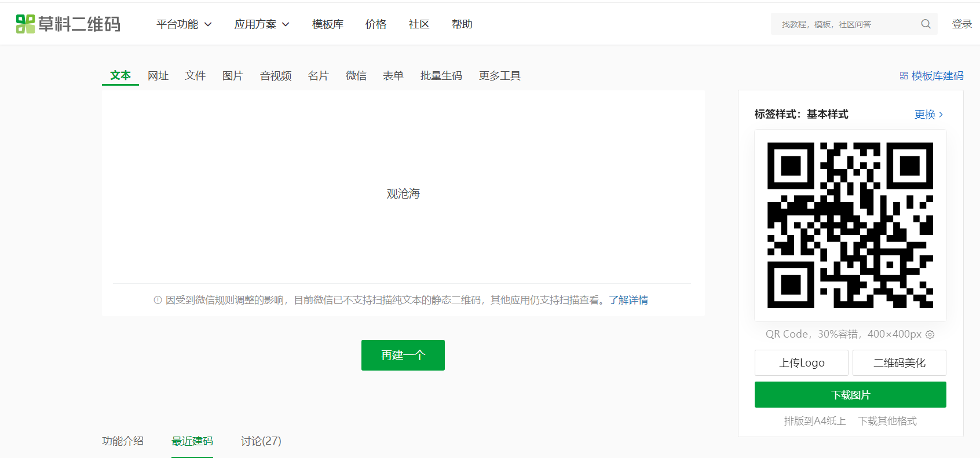
Task: Click the 模板库建码 grid icon
Action: [x=904, y=76]
